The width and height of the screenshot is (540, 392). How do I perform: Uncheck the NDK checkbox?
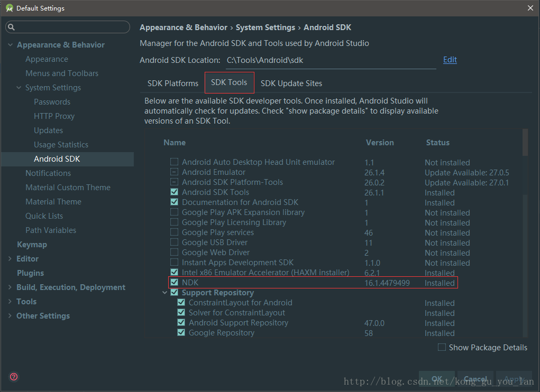(x=174, y=282)
